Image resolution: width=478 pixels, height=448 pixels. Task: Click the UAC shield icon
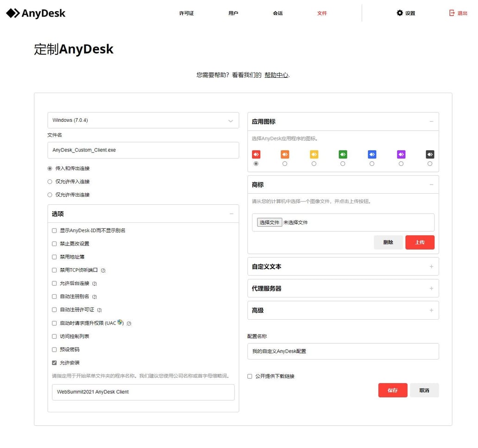pyautogui.click(x=120, y=322)
